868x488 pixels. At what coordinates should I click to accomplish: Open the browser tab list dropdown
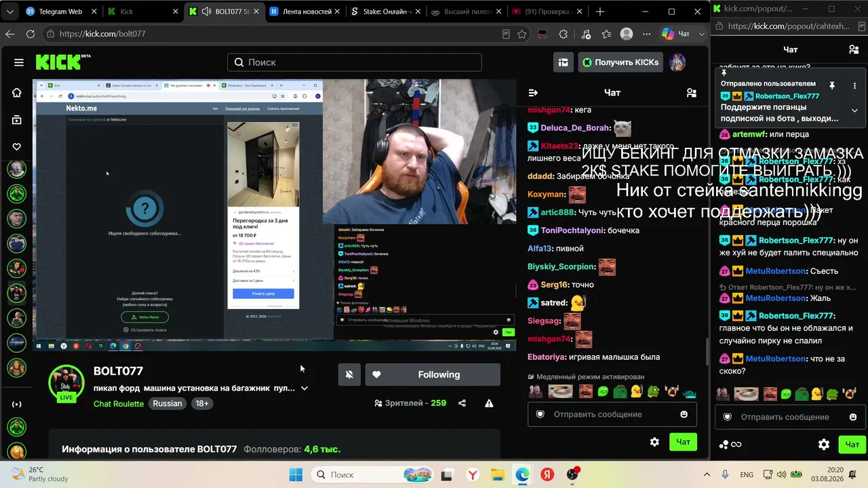12,12
